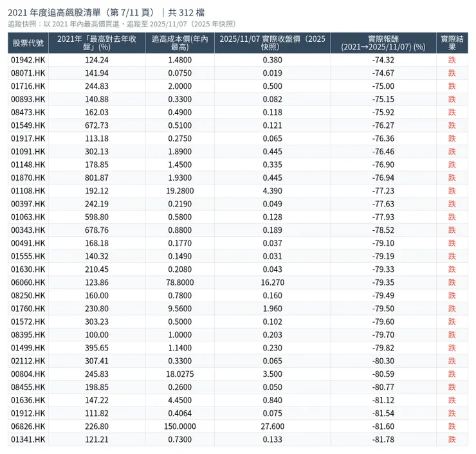Click the 實際報酬 (%) column header
Viewport: 476px width, 454px height.
(383, 43)
